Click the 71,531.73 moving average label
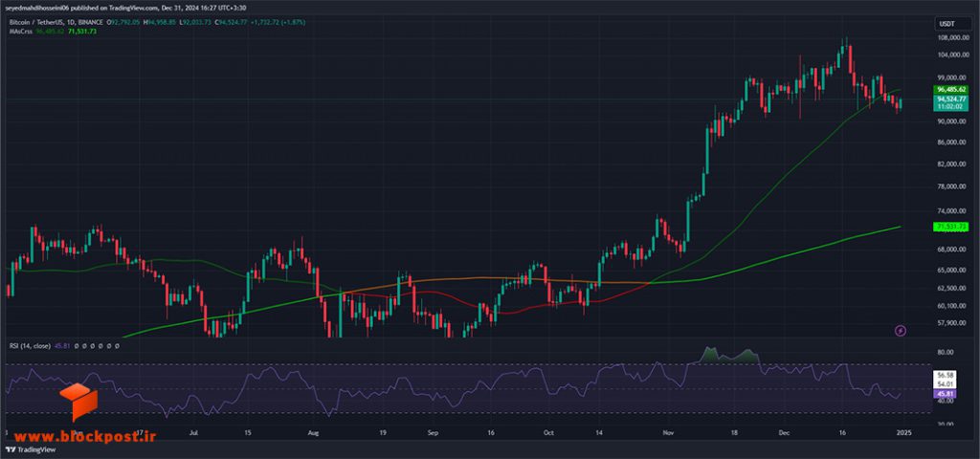Image resolution: width=980 pixels, height=459 pixels. (951, 226)
